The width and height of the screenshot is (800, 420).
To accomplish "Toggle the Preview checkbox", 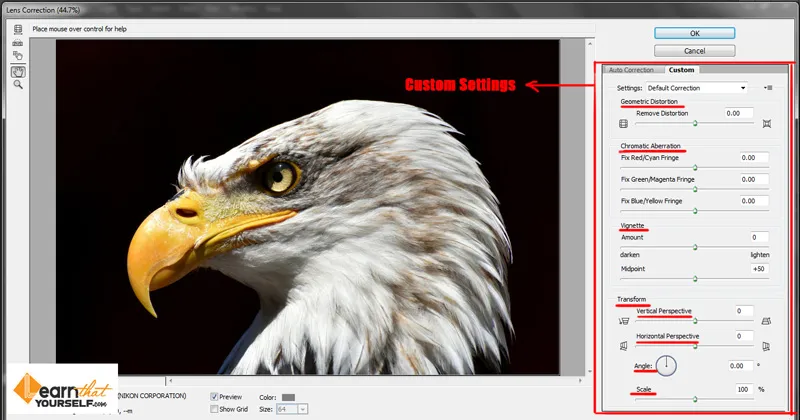I will 214,397.
